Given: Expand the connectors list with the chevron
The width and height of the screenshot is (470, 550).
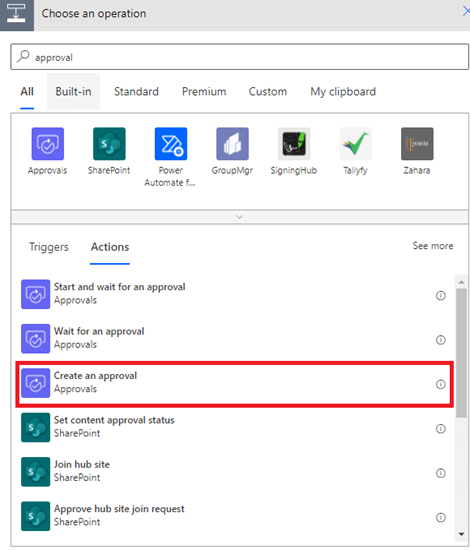Looking at the screenshot, I should [240, 217].
